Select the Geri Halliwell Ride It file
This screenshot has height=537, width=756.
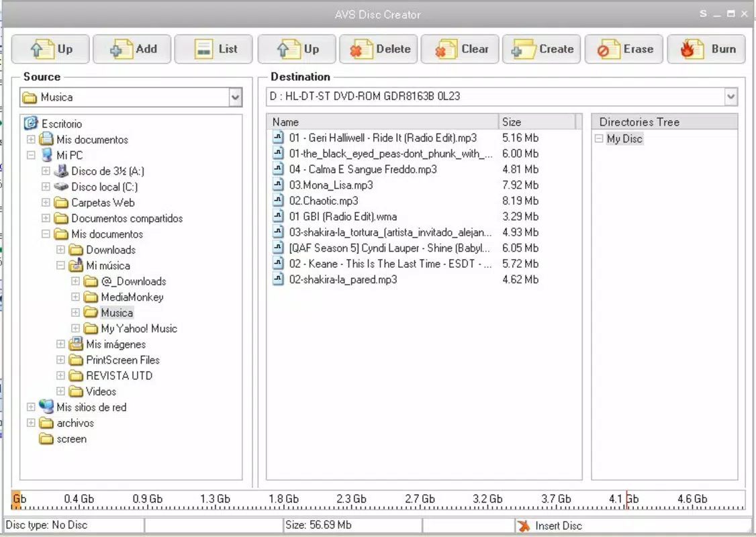pyautogui.click(x=383, y=138)
